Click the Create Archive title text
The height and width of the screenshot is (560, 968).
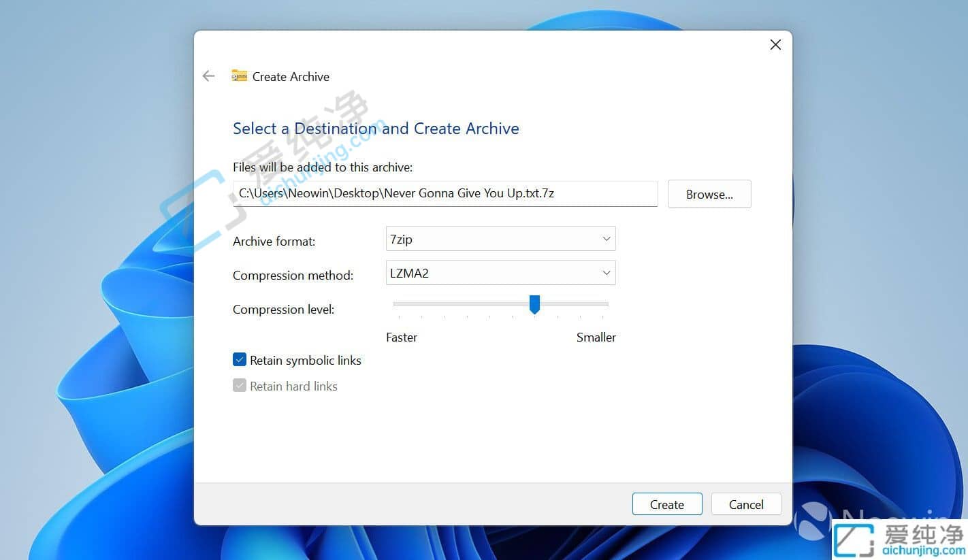(x=291, y=77)
